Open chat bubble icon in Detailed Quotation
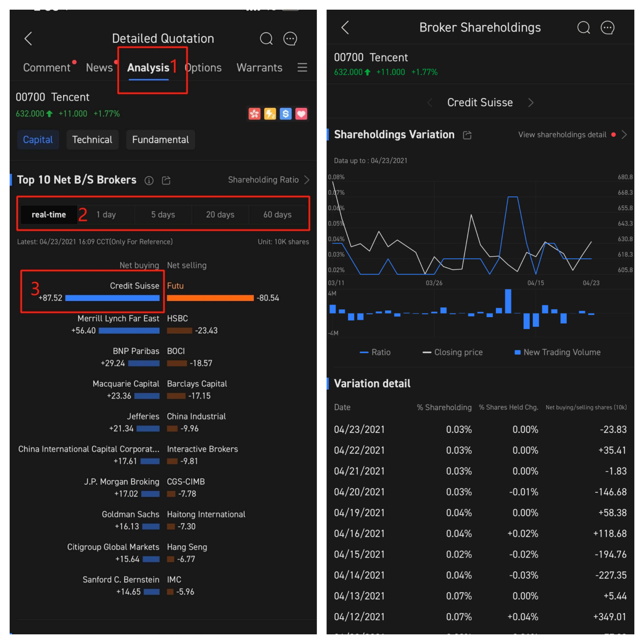The width and height of the screenshot is (644, 644). 290,39
